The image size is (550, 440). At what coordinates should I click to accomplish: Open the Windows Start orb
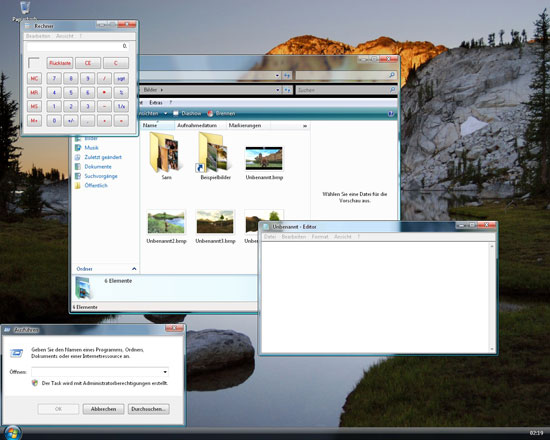click(x=13, y=433)
